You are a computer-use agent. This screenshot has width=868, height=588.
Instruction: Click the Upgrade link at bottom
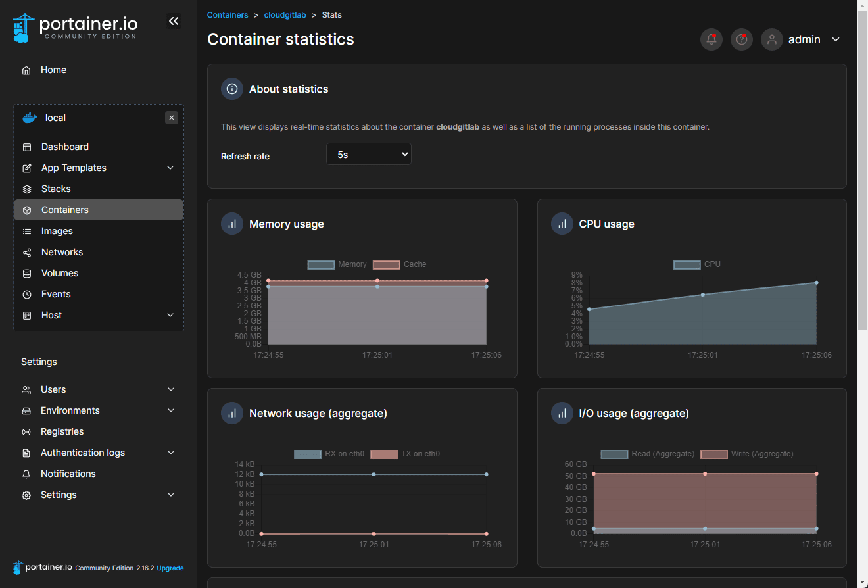tap(170, 568)
